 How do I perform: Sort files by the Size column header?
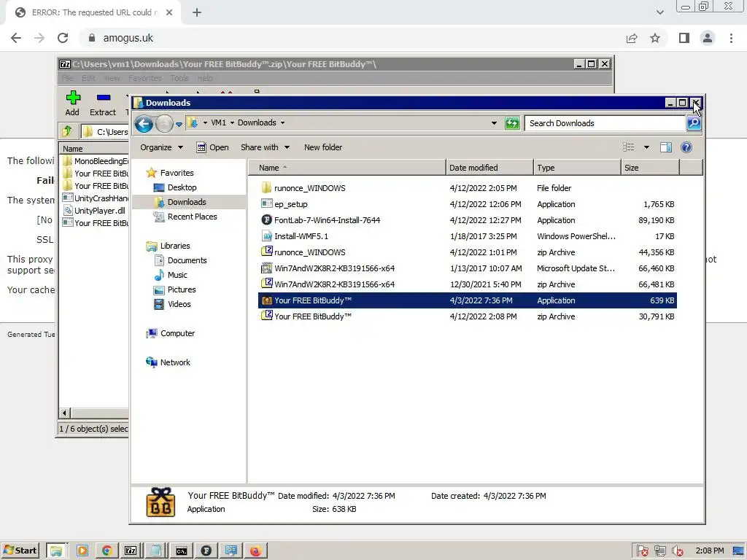click(650, 168)
